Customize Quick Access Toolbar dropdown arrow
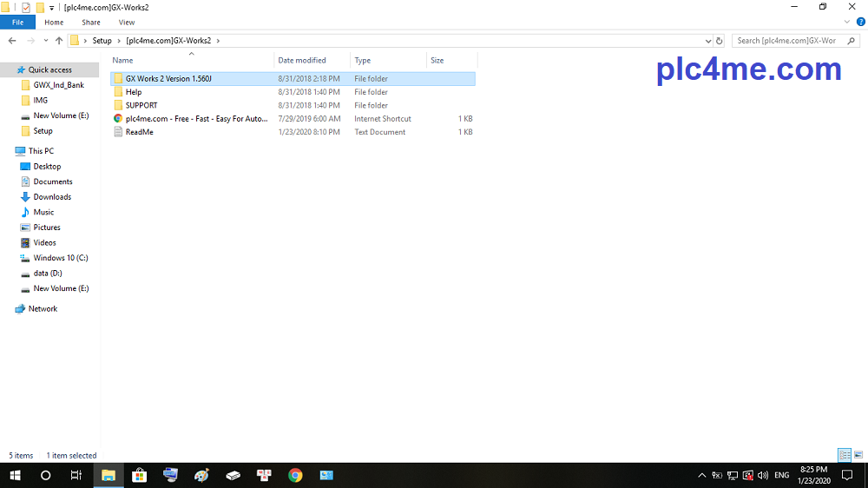868x488 pixels. coord(51,8)
